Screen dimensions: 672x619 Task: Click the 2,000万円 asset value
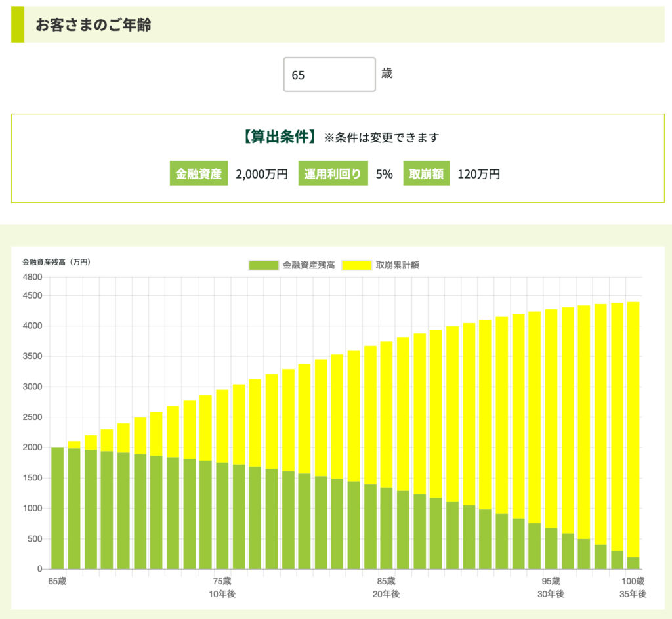click(261, 174)
